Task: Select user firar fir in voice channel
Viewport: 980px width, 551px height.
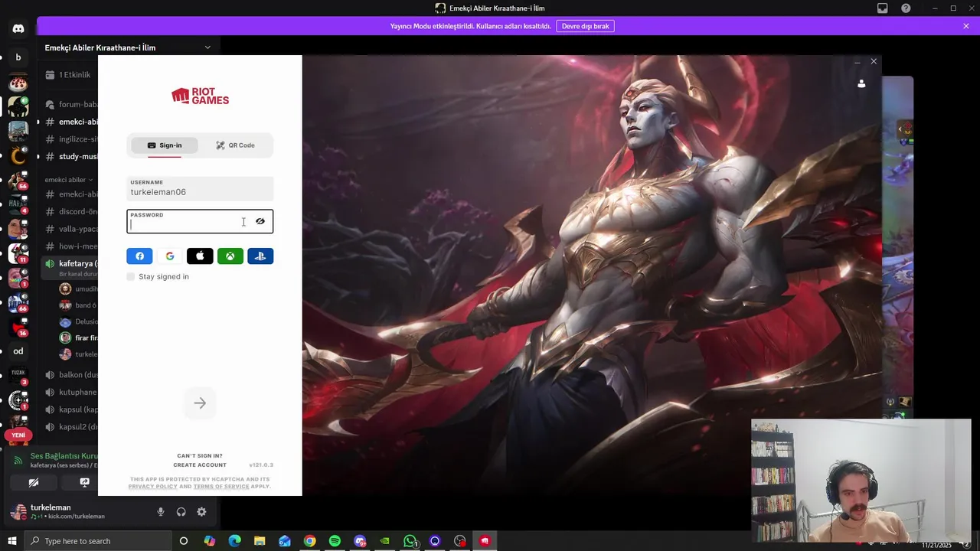Action: [x=78, y=337]
